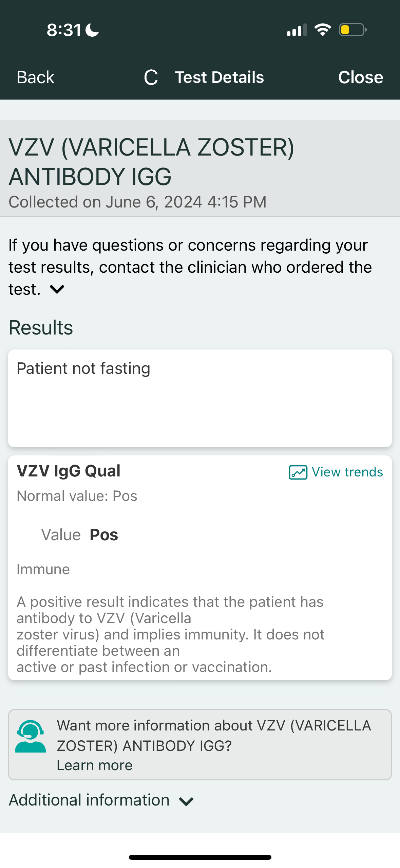Close the Test Details view
Viewport: 400px width, 868px height.
pos(360,77)
